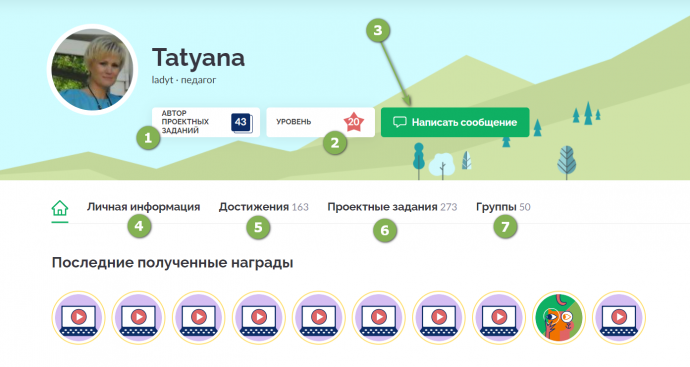Click the Написать сообщение button

tap(455, 122)
